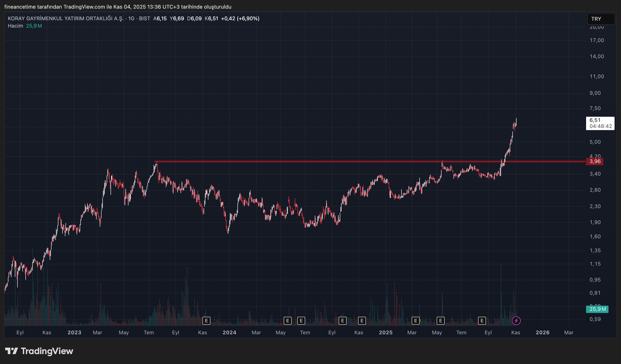Select the red horizontal resistance line
Image resolution: width=621 pixels, height=364 pixels.
click(320, 162)
